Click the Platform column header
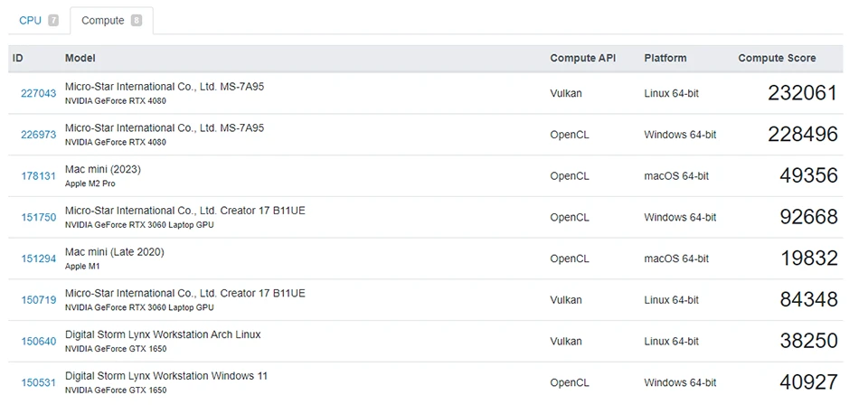The height and width of the screenshot is (414, 868). click(665, 58)
